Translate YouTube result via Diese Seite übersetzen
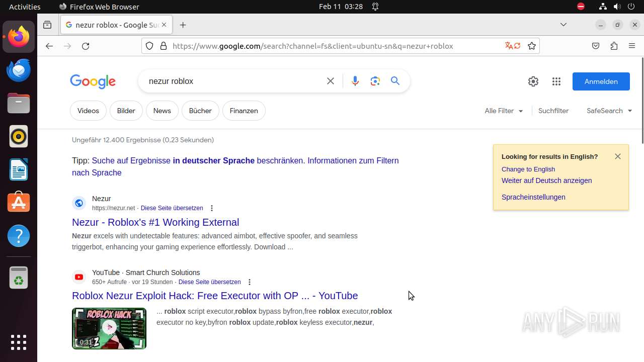644x362 pixels. pyautogui.click(x=209, y=282)
